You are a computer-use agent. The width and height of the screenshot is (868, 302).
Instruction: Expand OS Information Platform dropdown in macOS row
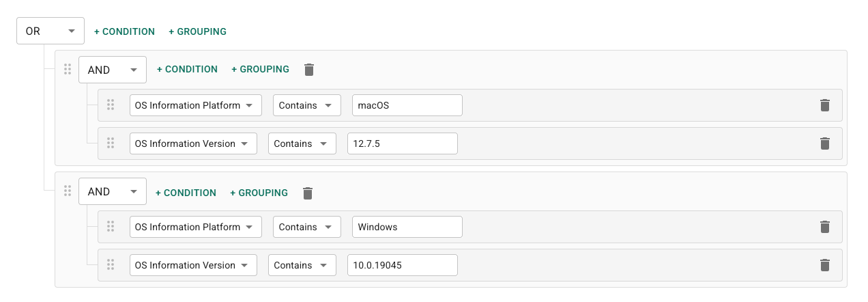(195, 105)
